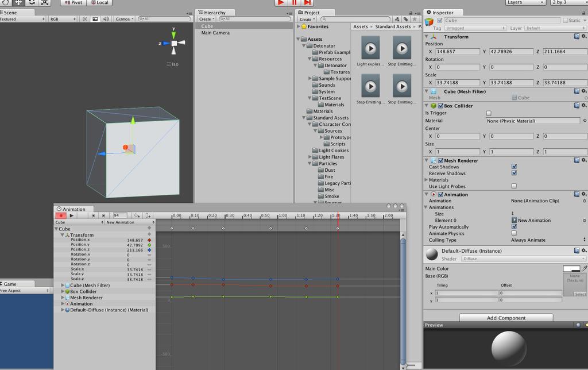Image resolution: width=588 pixels, height=370 pixels.
Task: Open the Culling Type dropdown
Action: (548, 240)
